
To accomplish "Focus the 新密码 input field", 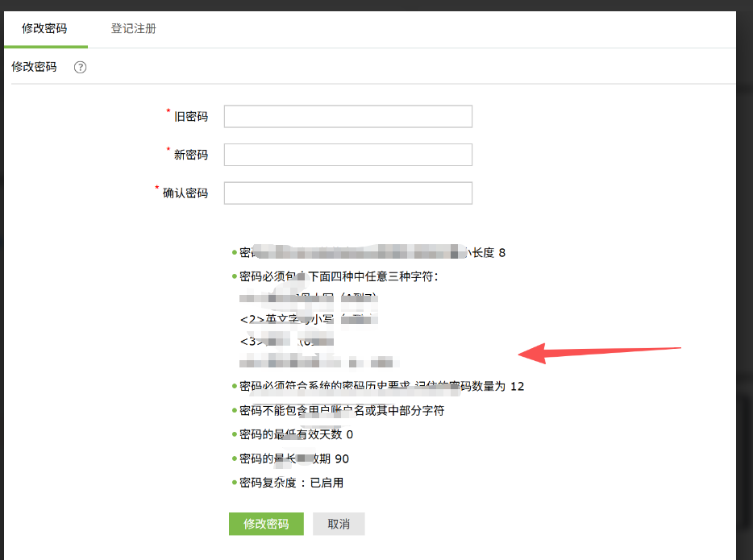I will [x=347, y=155].
